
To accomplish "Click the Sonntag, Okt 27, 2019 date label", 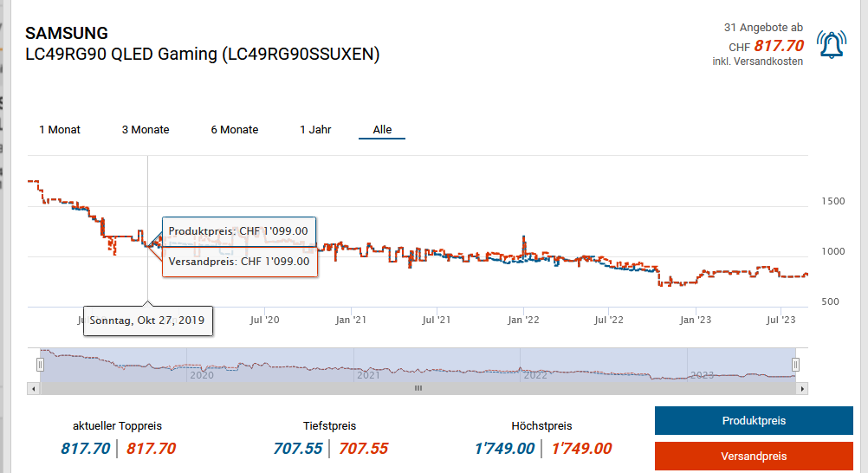I will point(147,321).
